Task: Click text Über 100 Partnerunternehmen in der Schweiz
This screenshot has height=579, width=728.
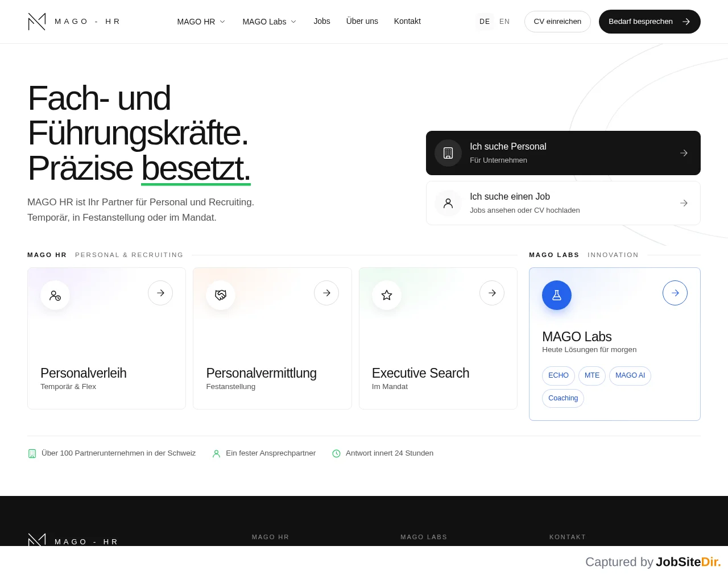Action: pyautogui.click(x=118, y=453)
